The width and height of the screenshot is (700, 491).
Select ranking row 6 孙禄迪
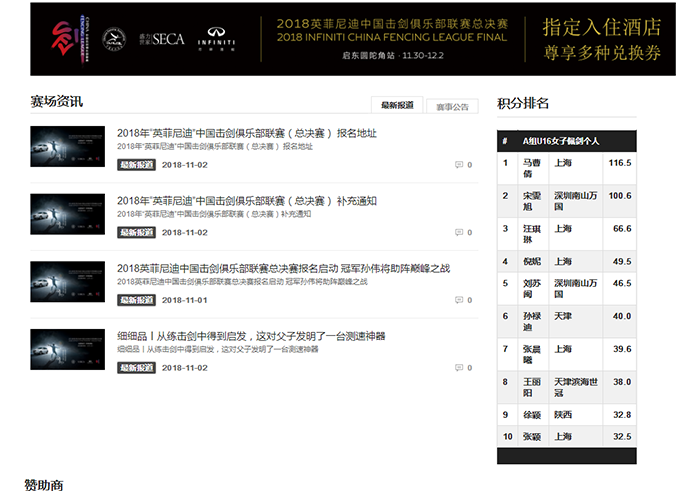[567, 322]
